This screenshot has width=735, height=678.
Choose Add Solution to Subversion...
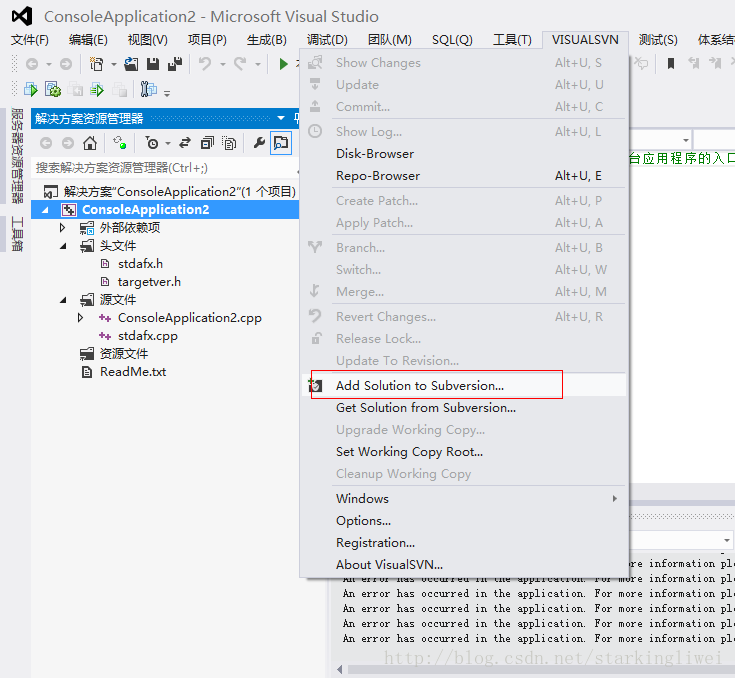463,385
